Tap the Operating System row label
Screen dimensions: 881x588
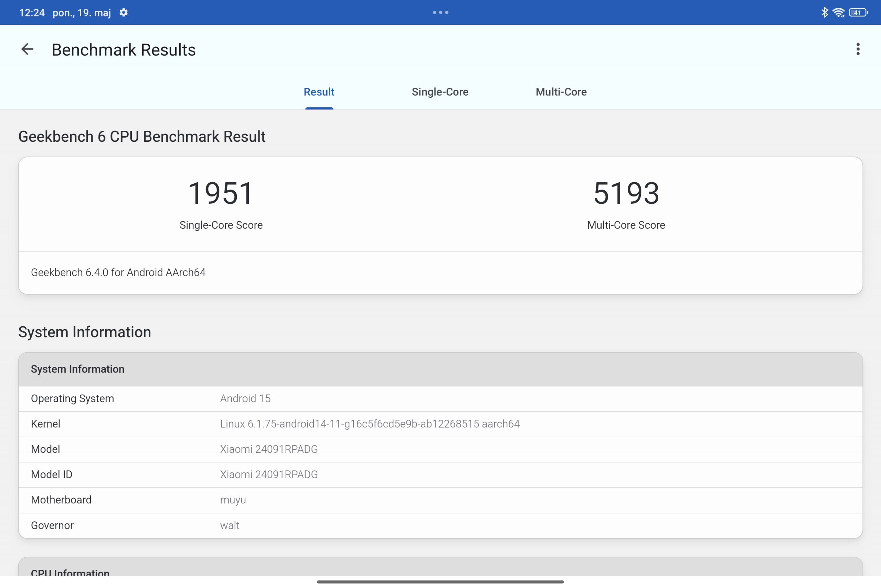pos(72,399)
